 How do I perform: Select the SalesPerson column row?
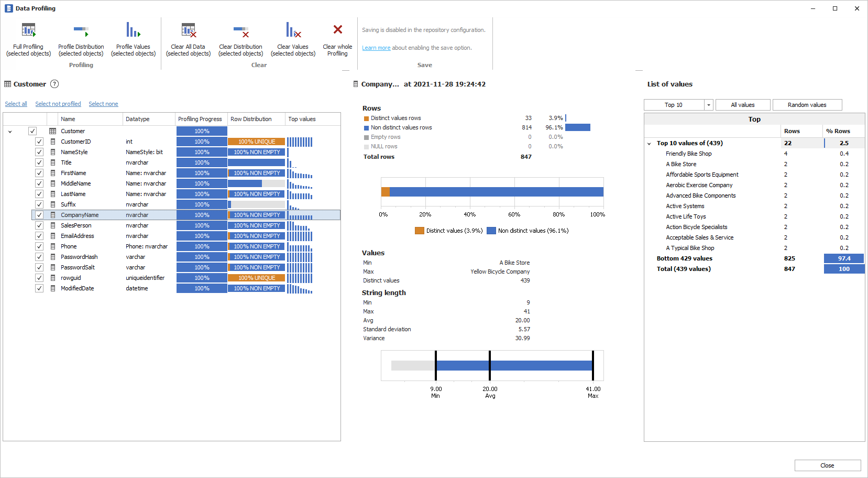coord(76,225)
